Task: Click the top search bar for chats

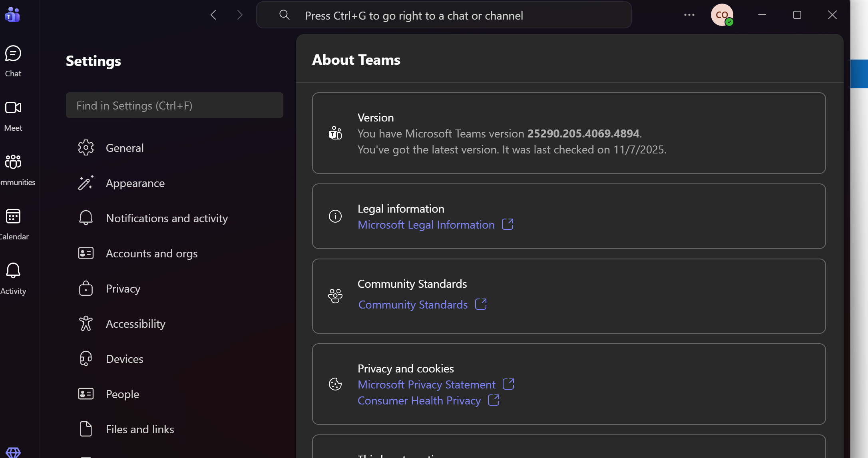Action: coord(444,16)
